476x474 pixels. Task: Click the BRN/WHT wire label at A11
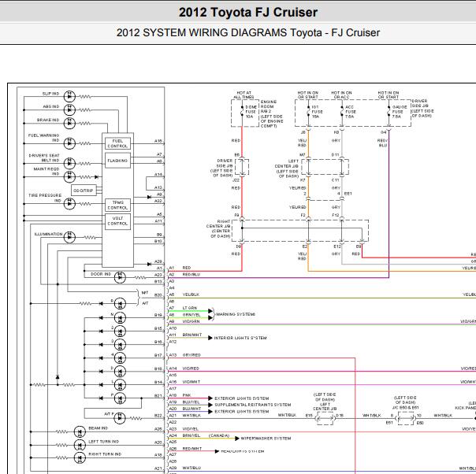click(192, 335)
